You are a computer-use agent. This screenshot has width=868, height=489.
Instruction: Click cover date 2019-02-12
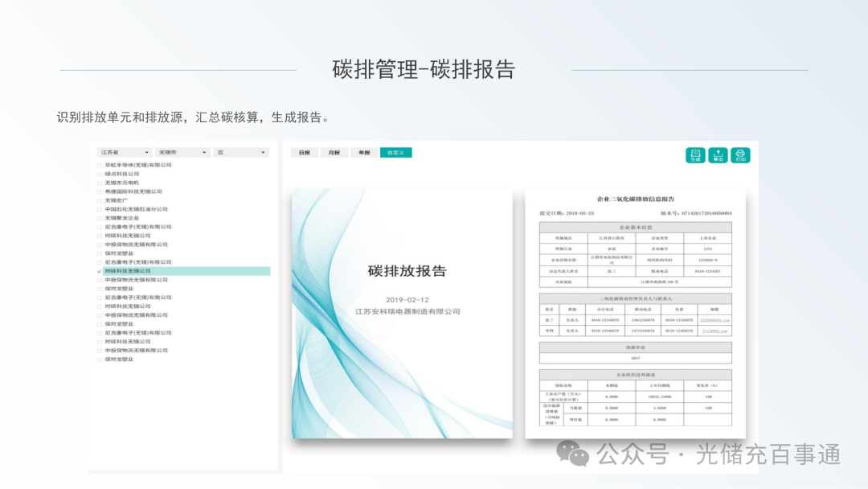(407, 300)
